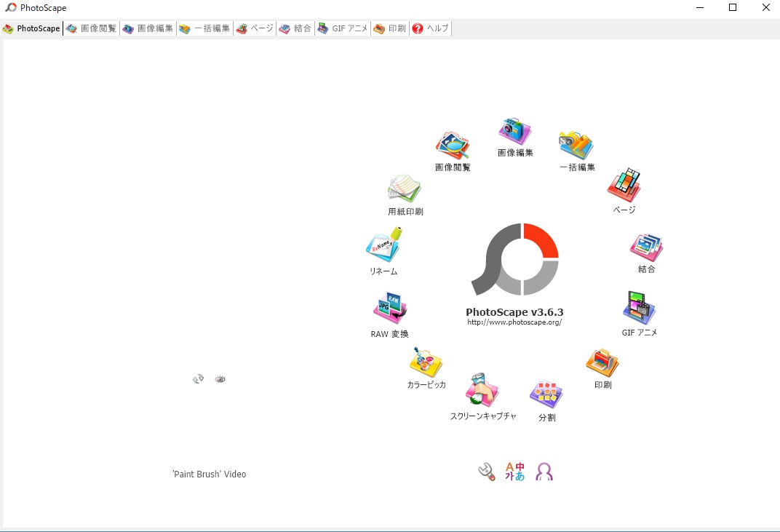The image size is (780, 532).
Task: Launch the 画像編集 editor camera icon
Action: 515,132
